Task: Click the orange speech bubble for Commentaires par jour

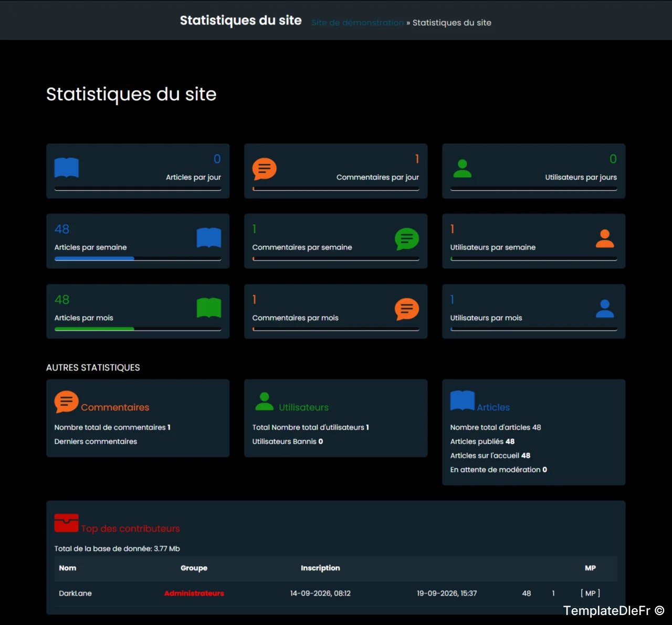Action: [265, 169]
